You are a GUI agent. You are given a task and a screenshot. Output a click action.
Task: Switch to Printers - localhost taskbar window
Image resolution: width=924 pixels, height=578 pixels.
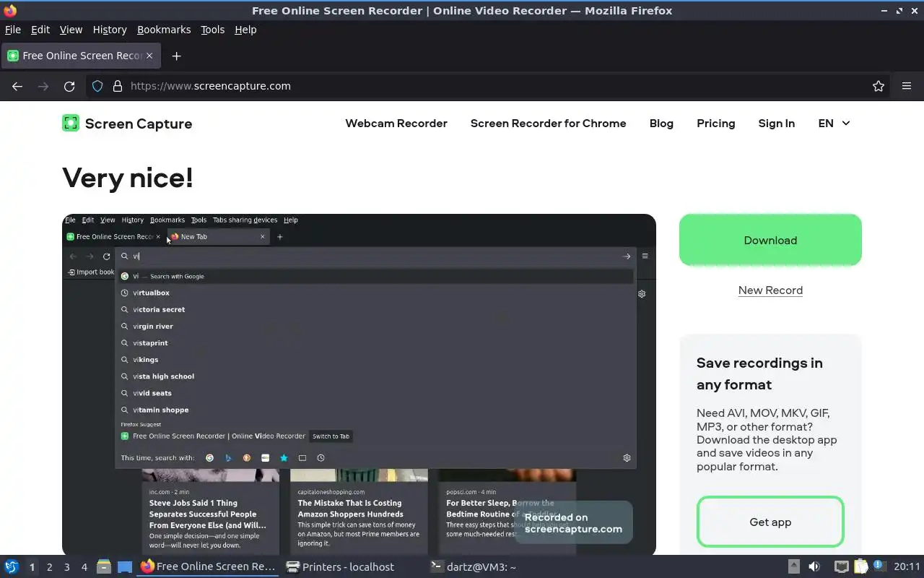click(341, 567)
